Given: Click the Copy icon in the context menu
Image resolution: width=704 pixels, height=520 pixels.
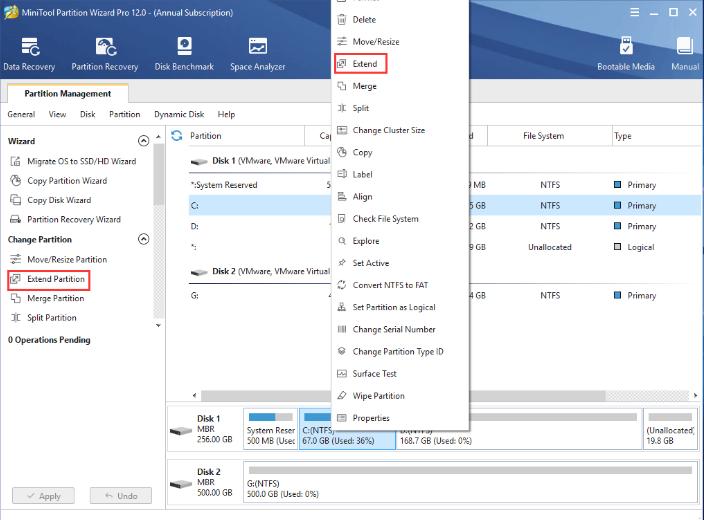Looking at the screenshot, I should [342, 152].
